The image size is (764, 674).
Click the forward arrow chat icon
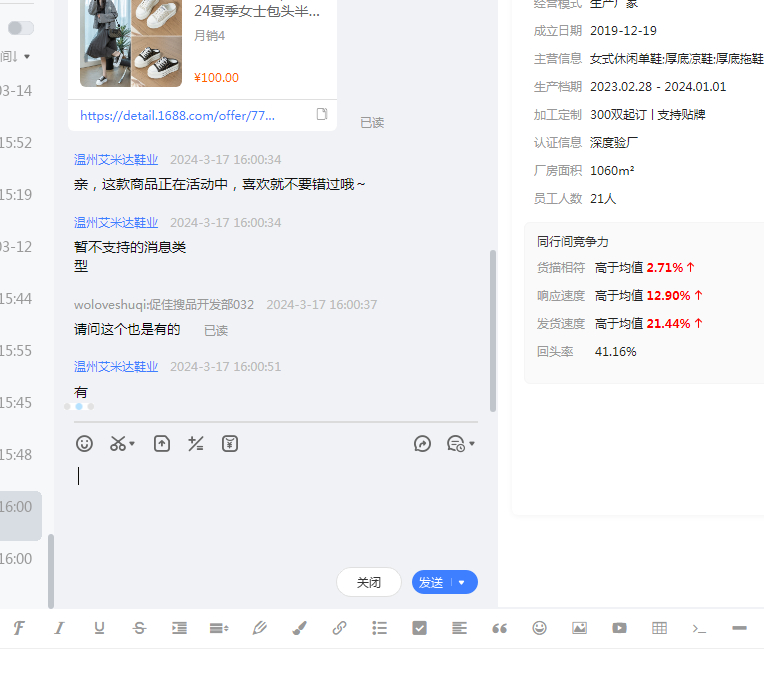[x=422, y=444]
